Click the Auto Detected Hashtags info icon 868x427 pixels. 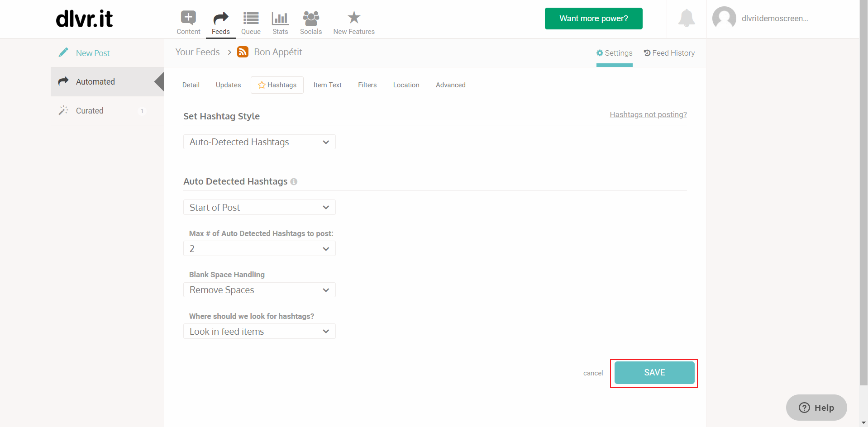point(294,181)
